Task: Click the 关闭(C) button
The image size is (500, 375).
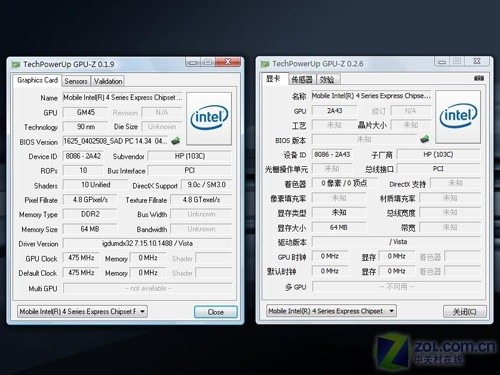Action: [x=464, y=311]
